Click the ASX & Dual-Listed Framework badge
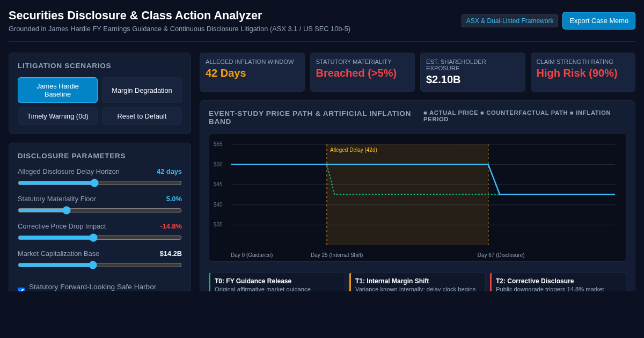This screenshot has height=338, width=644. pos(509,21)
